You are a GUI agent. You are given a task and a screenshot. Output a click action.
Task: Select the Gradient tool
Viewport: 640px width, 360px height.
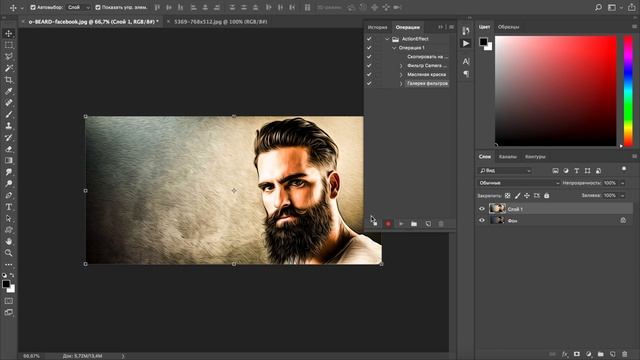click(x=9, y=160)
